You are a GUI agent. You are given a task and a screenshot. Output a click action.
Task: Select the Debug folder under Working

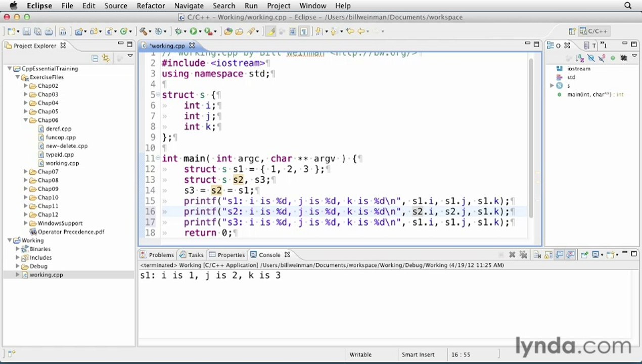click(x=38, y=266)
